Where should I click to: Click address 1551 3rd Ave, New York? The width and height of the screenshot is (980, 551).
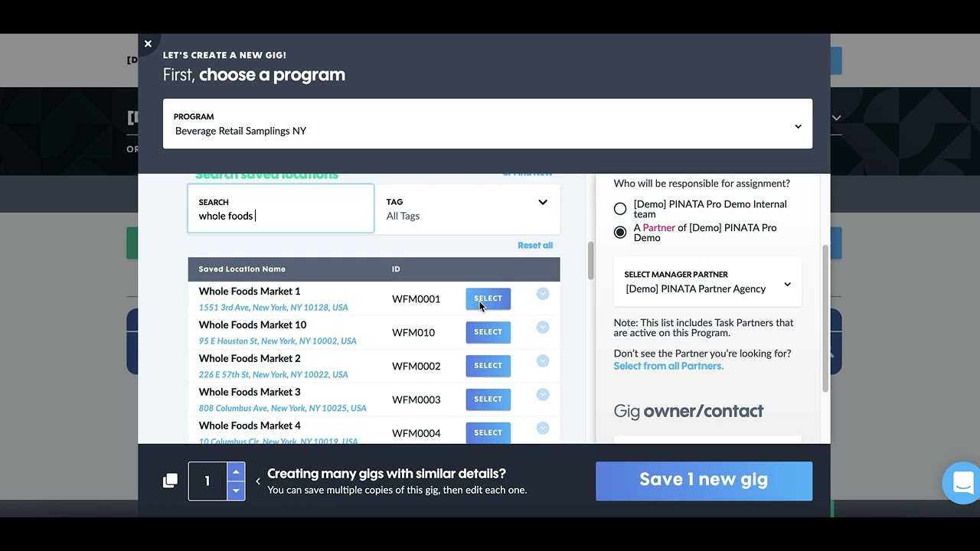[x=273, y=308]
